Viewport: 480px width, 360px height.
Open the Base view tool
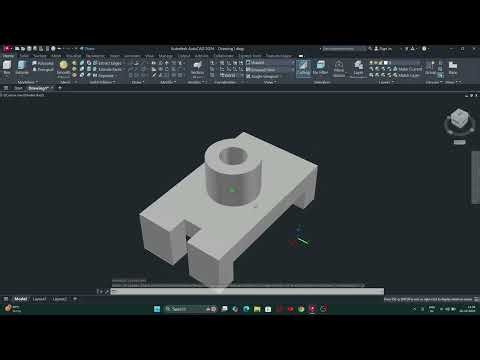453,68
